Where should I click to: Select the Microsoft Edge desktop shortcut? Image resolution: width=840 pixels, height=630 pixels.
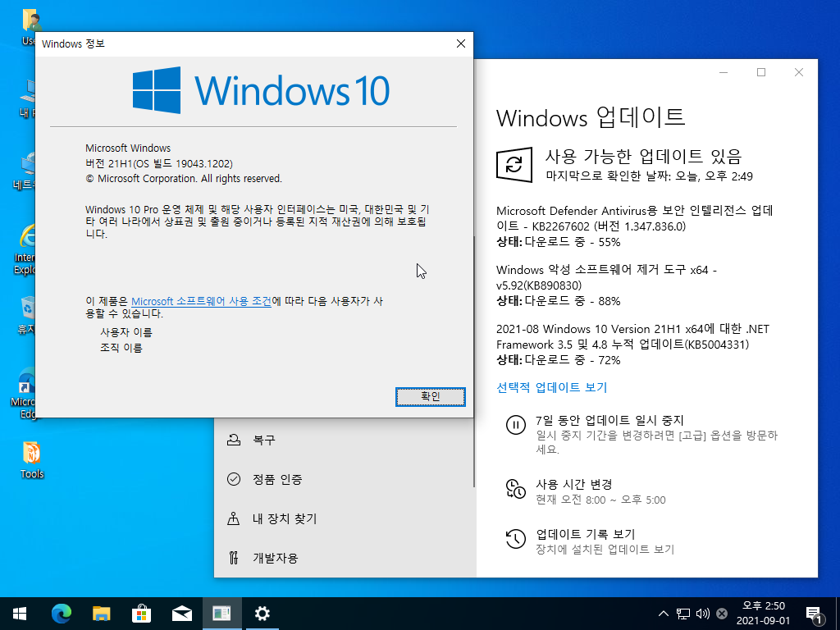[x=22, y=392]
